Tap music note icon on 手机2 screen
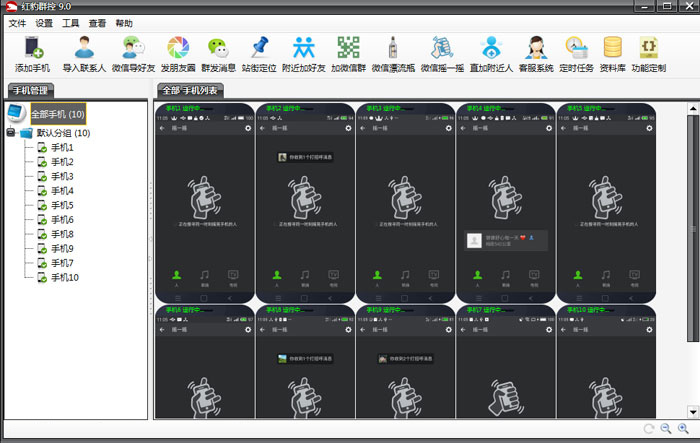This screenshot has height=443, width=700. pos(305,277)
